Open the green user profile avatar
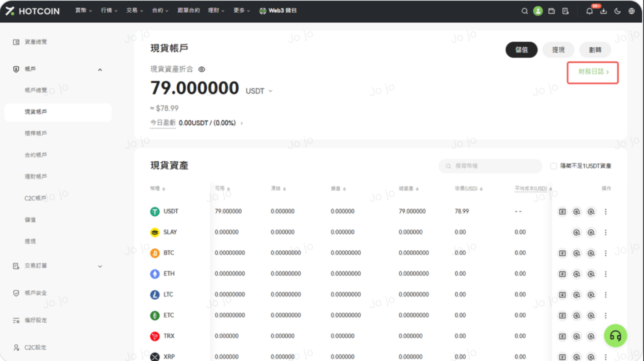The image size is (644, 361). point(538,11)
